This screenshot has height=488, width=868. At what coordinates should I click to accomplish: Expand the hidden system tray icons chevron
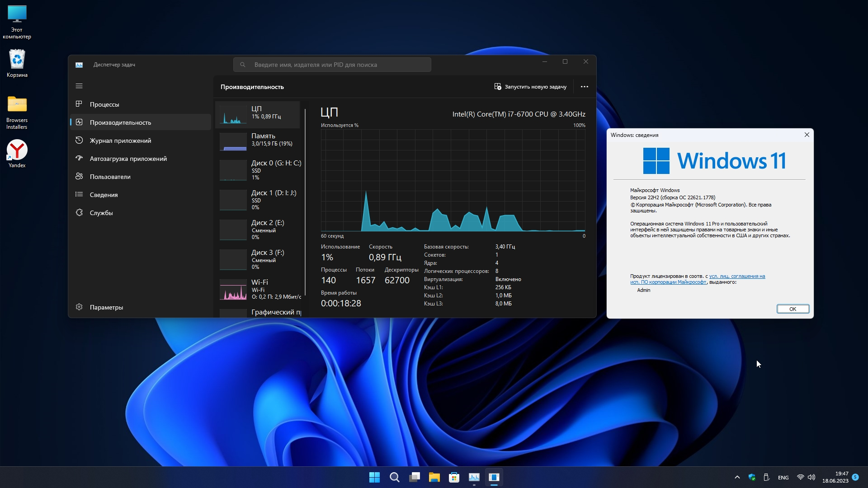[737, 477]
